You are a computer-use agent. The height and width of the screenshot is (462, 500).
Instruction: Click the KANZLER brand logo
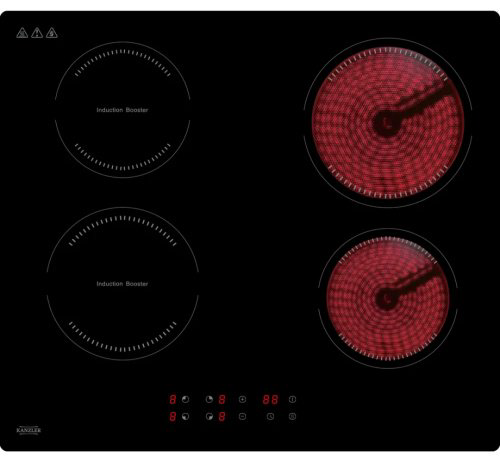[29, 430]
